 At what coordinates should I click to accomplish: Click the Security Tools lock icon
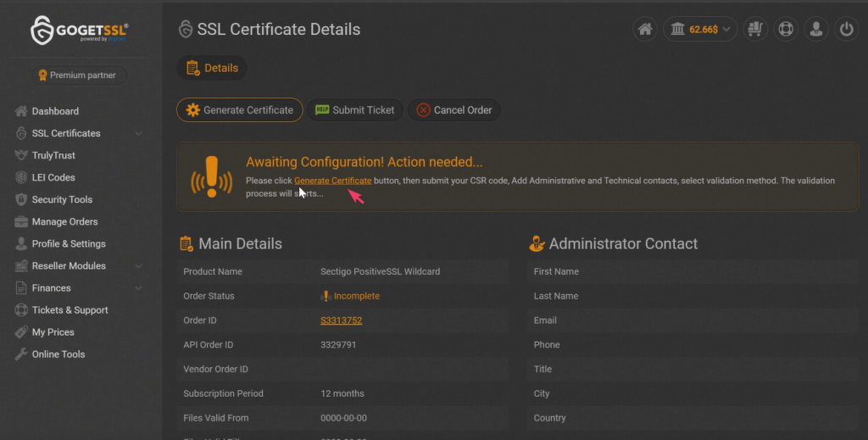pos(21,200)
